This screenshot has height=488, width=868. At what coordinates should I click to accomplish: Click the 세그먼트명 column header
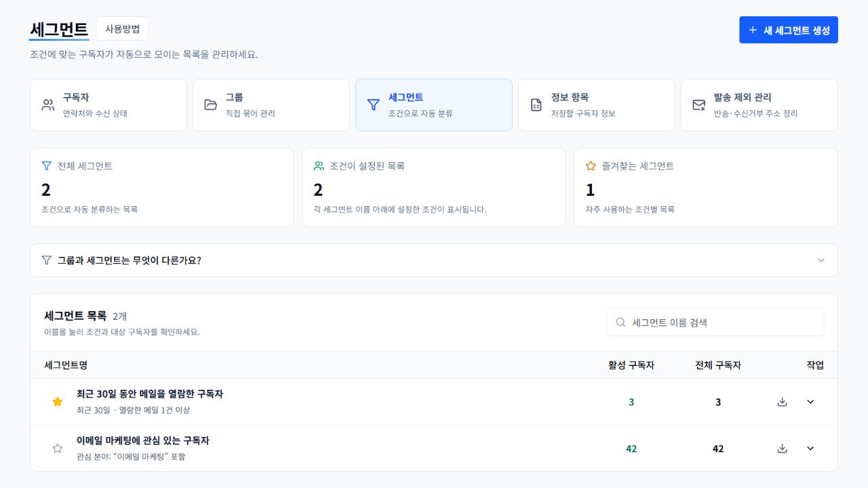pyautogui.click(x=66, y=365)
